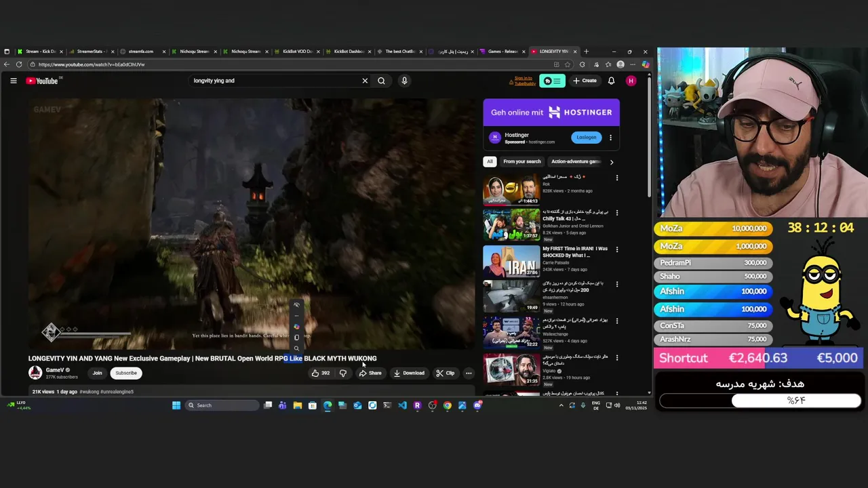Open options for My FIRST Time in IRAN video

point(616,249)
